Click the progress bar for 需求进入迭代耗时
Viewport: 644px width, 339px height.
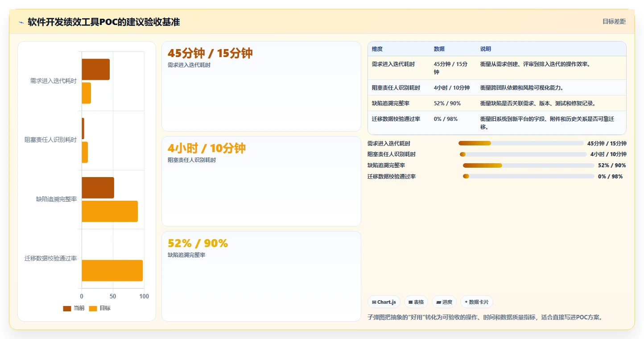521,143
